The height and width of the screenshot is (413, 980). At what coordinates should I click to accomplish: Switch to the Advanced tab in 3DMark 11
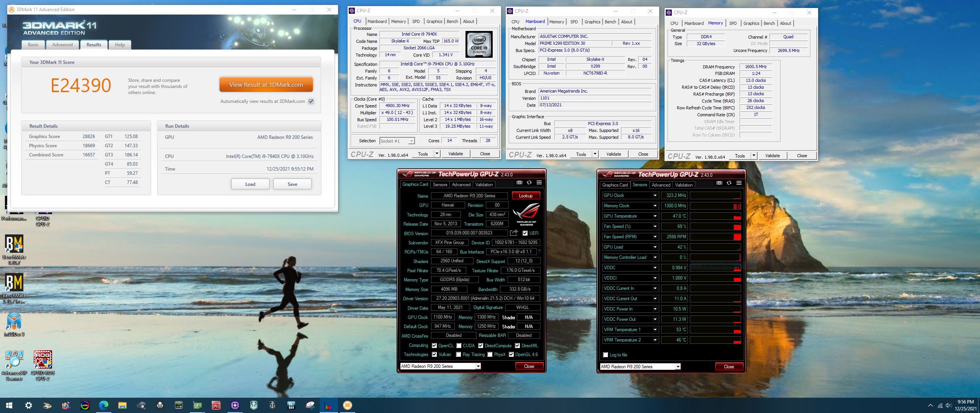click(x=62, y=45)
